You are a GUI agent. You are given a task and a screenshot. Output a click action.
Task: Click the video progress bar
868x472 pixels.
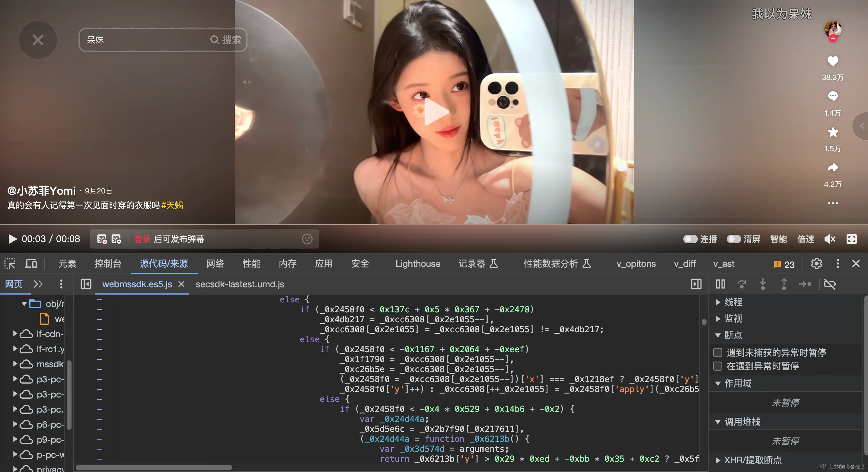tap(434, 224)
